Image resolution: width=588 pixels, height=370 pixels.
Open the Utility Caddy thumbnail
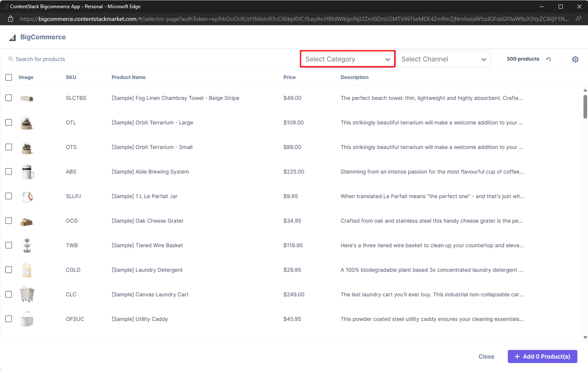pyautogui.click(x=27, y=319)
